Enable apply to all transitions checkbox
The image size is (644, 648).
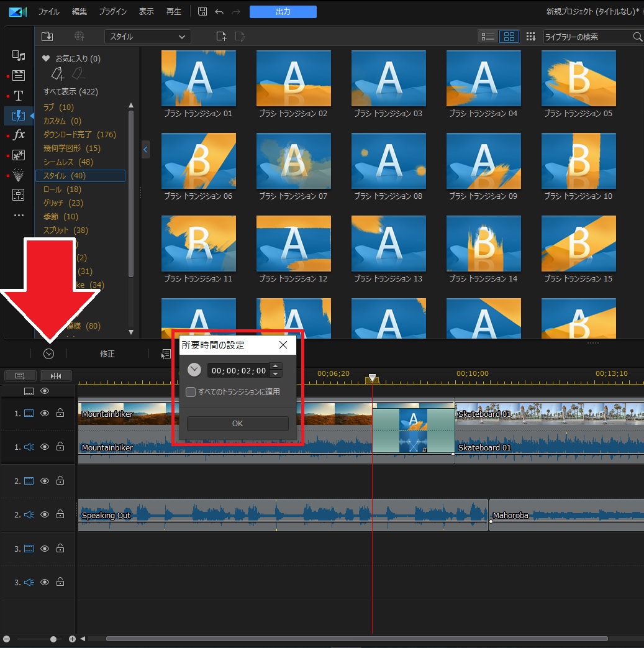coord(191,392)
